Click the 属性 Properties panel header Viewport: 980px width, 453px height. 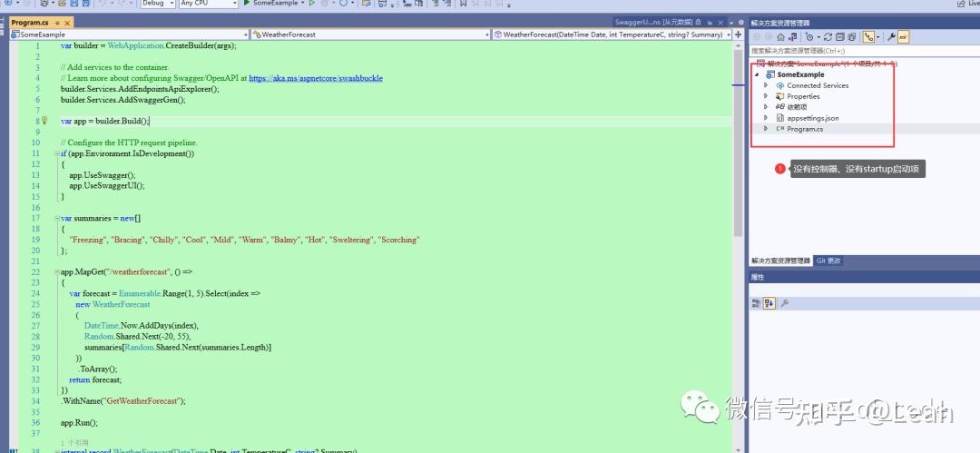point(865,277)
